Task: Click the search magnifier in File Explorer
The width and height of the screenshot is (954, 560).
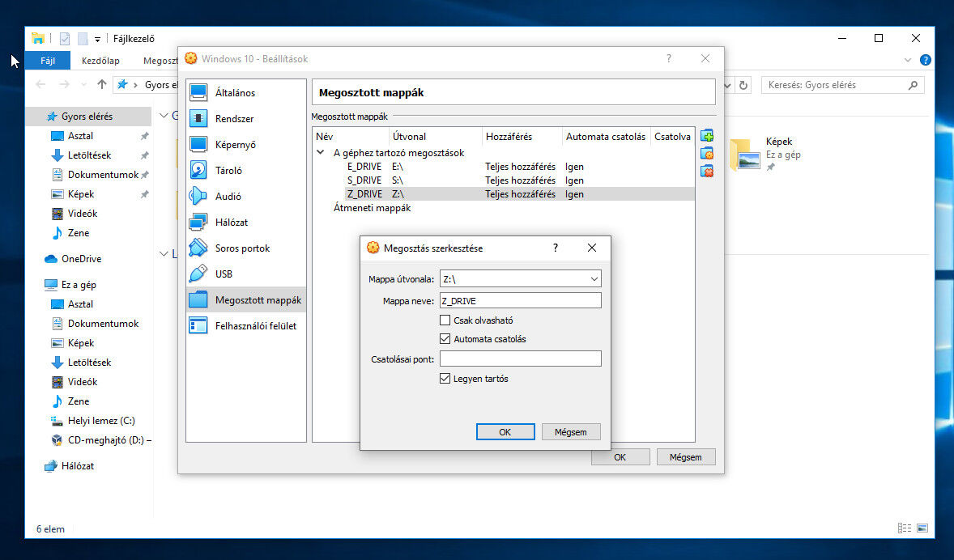Action: [913, 85]
